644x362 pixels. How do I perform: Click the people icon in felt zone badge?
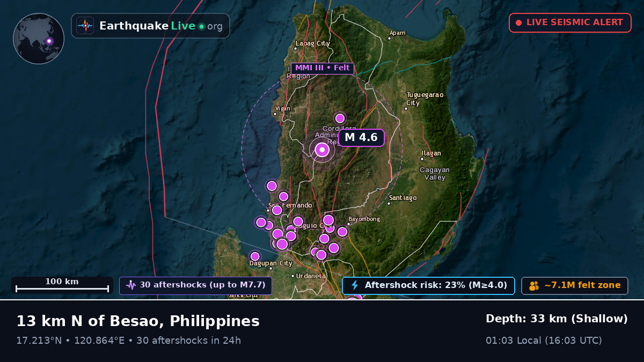click(534, 286)
